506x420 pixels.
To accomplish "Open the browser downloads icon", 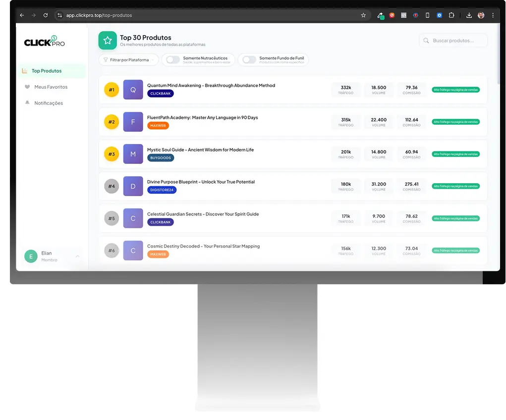I will [x=469, y=15].
